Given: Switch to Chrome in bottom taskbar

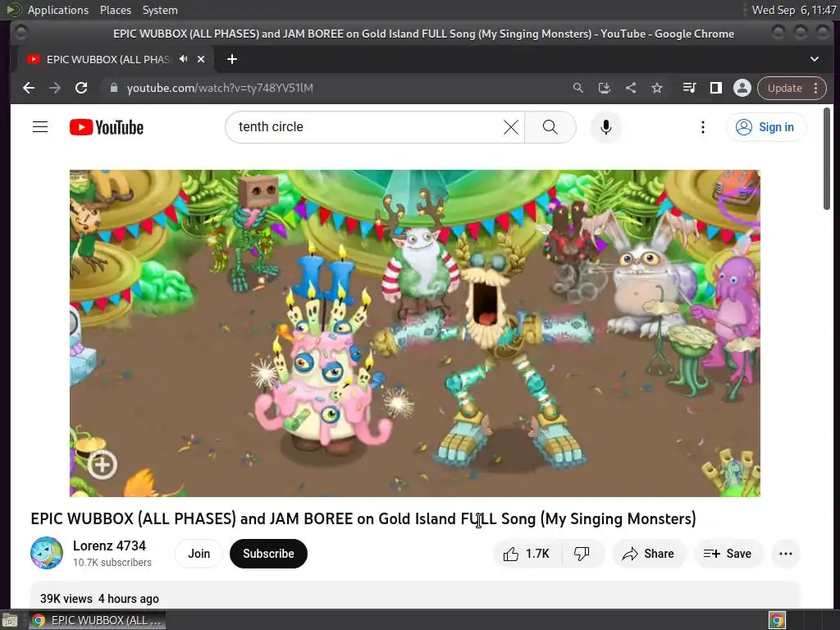Looking at the screenshot, I should click(97, 620).
